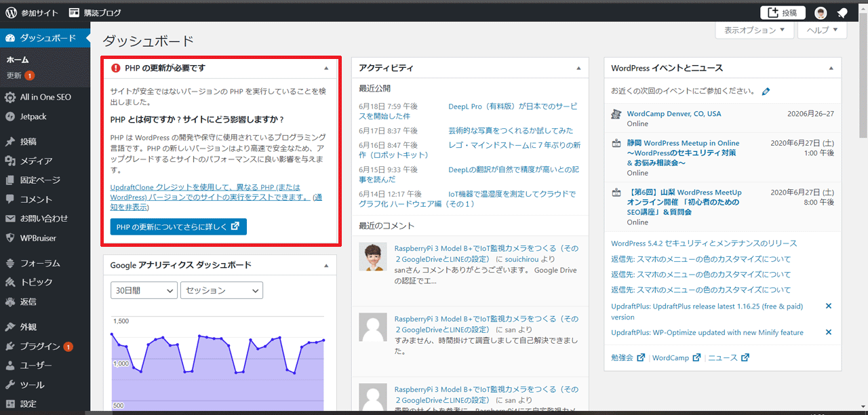The height and width of the screenshot is (415, 868).
Task: Click the メディア media icon
Action: 10,161
